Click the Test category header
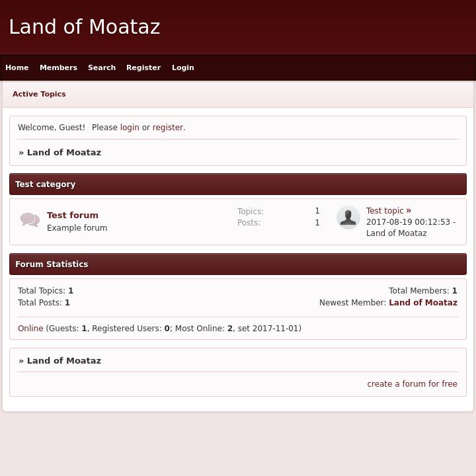Viewport: 476px width, 476px height. 46,184
